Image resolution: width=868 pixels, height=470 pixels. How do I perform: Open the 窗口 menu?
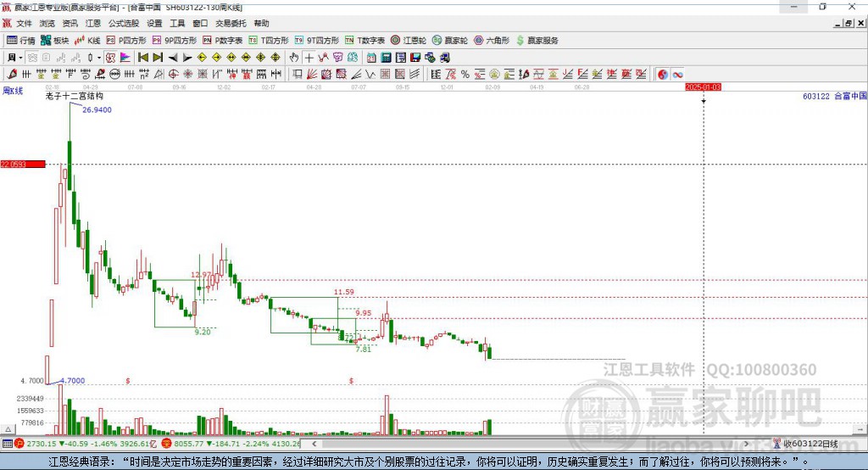(x=200, y=23)
